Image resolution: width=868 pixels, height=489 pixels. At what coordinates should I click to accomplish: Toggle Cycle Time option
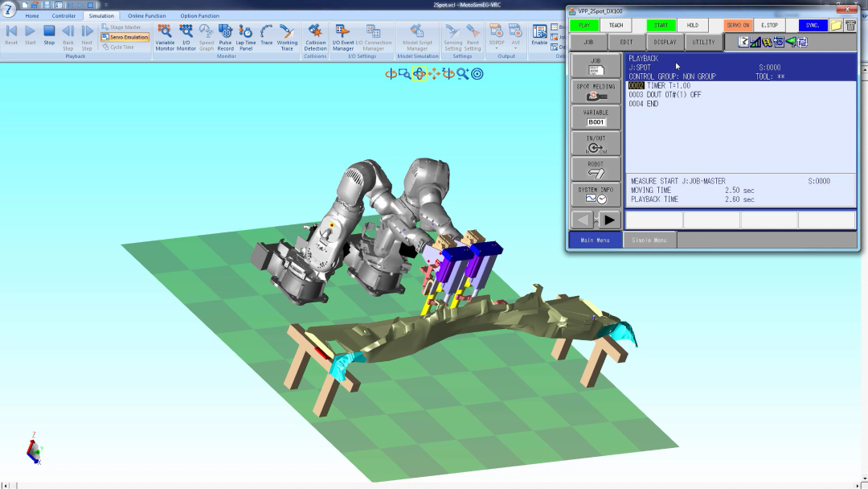click(118, 47)
